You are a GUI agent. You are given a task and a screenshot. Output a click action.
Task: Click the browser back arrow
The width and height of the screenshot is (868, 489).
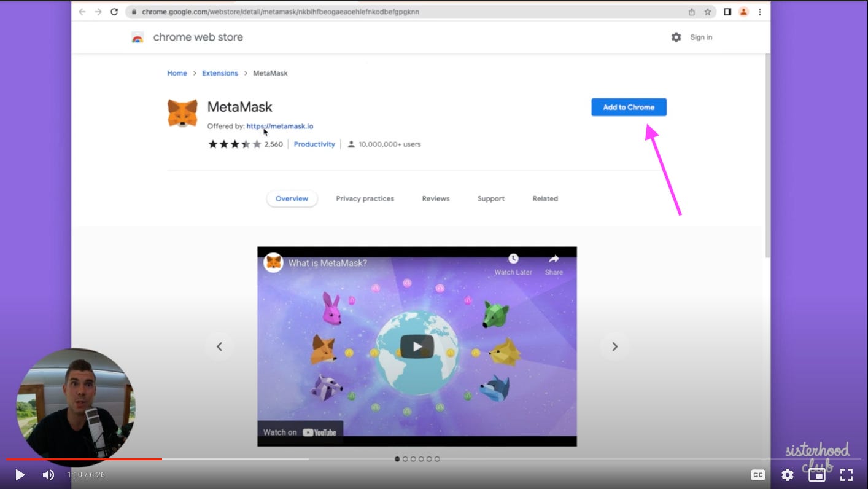click(82, 12)
